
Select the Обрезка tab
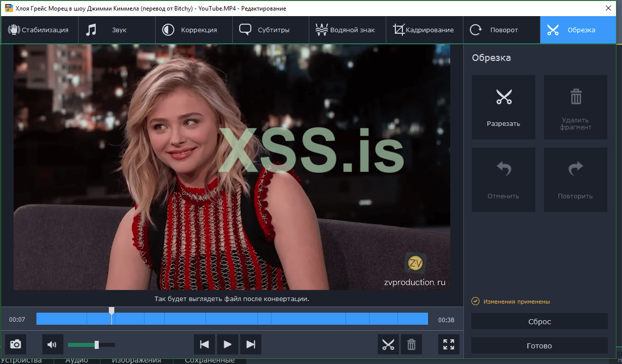pyautogui.click(x=578, y=30)
